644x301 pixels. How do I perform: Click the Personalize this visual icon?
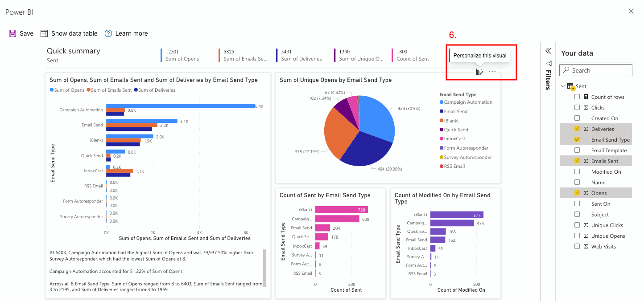pos(479,72)
